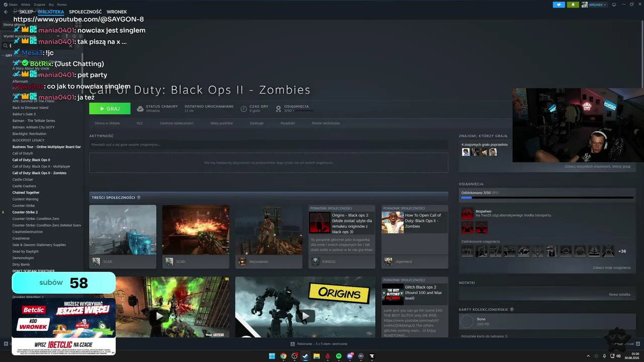644x362 pixels.
Task: Switch to the SKLEP tab
Action: click(26, 12)
